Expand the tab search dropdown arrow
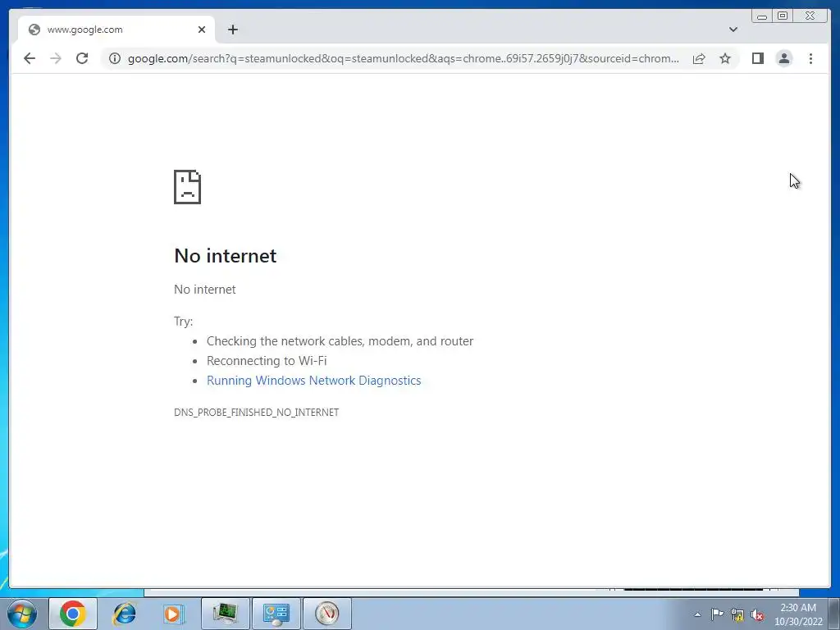The width and height of the screenshot is (840, 630). click(x=733, y=30)
